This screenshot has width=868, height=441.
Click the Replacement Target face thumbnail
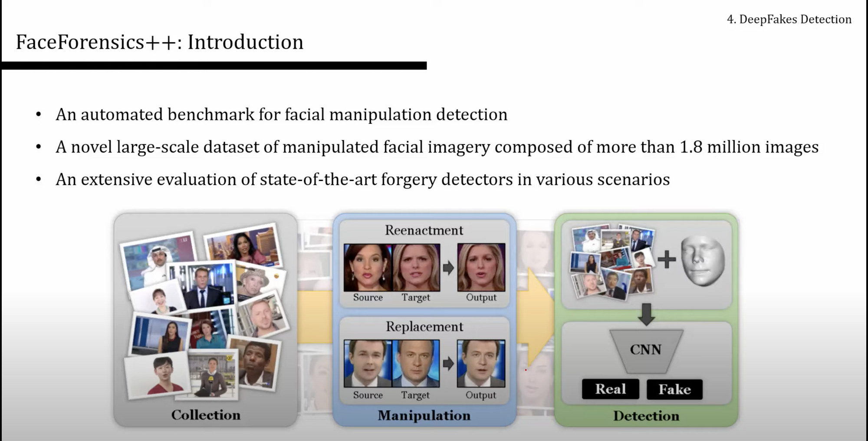tap(416, 364)
